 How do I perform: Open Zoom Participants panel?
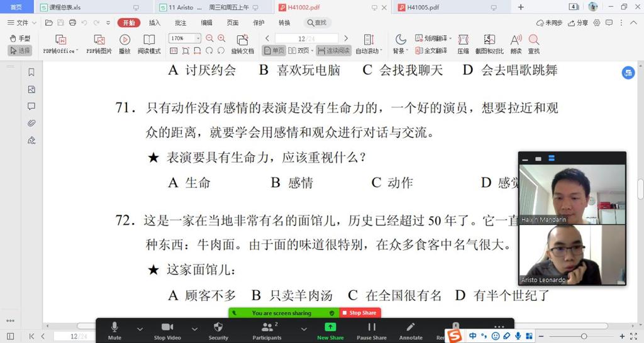(267, 330)
